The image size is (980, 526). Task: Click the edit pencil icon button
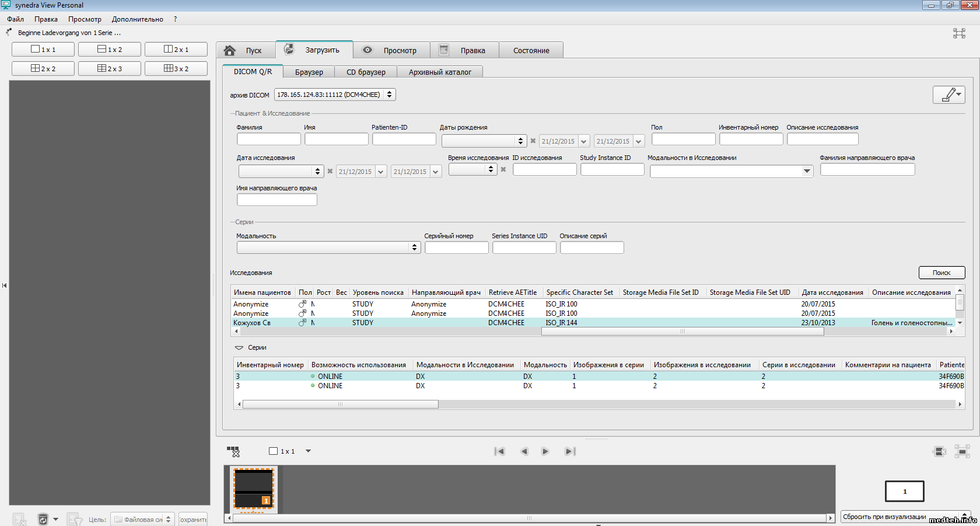click(x=949, y=95)
